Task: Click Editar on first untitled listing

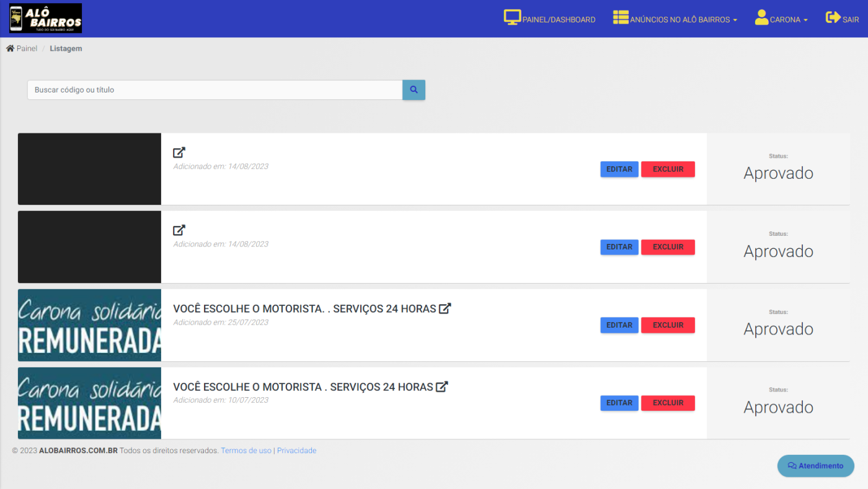Action: click(x=619, y=169)
